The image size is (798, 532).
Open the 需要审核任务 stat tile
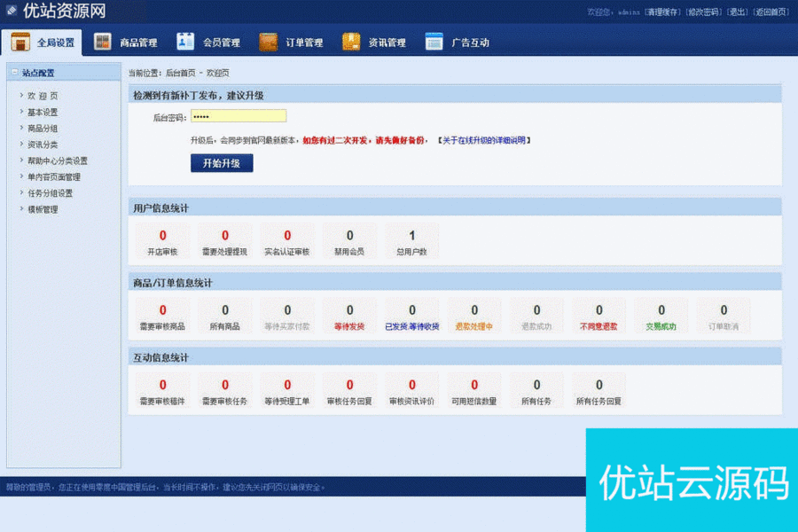coord(225,391)
